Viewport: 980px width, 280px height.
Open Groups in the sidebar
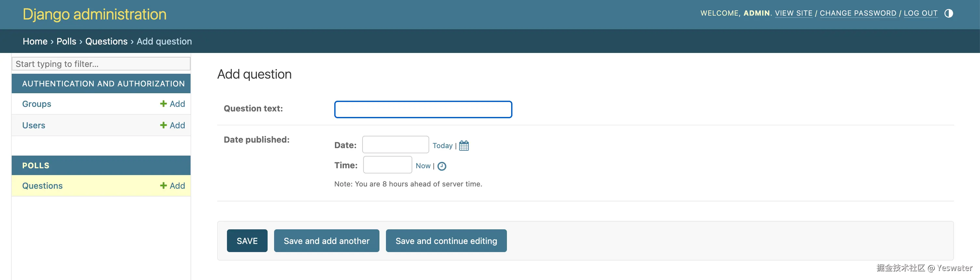[x=36, y=104]
